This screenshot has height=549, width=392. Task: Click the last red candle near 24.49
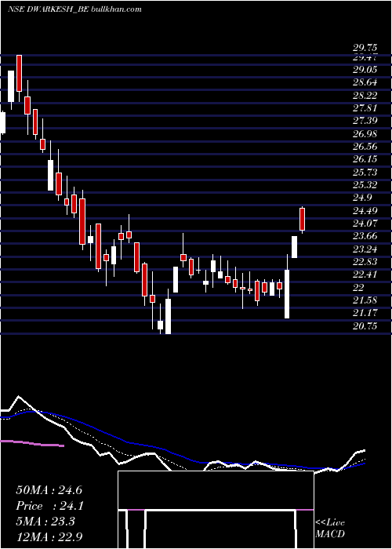(302, 219)
